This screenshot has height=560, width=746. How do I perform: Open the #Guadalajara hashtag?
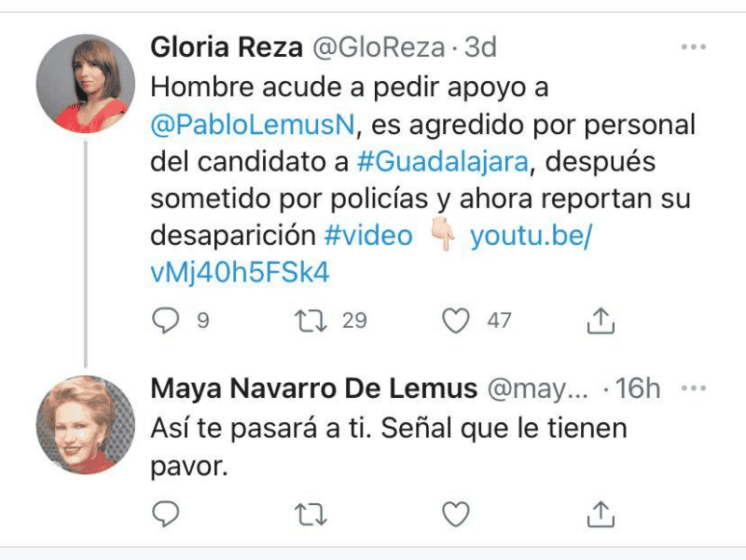pyautogui.click(x=444, y=161)
